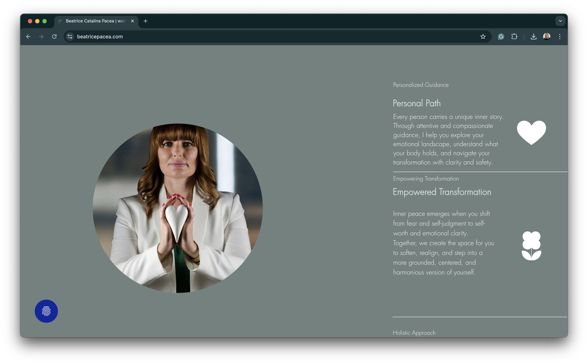
Task: Open the Chrome extensions puzzle icon
Action: 514,37
